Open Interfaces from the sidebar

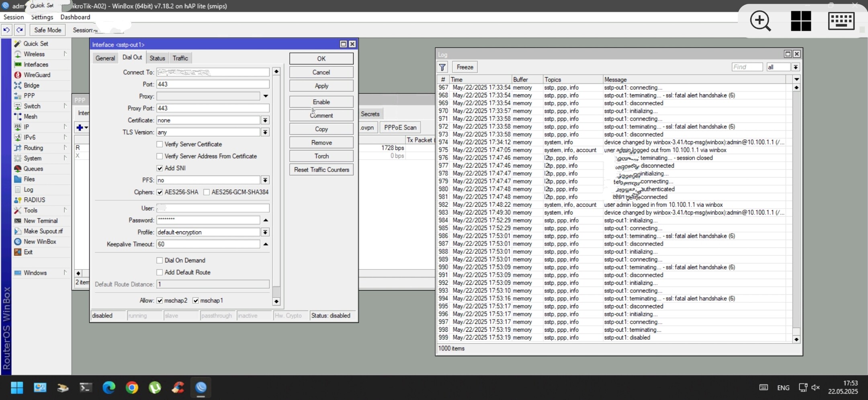click(35, 64)
